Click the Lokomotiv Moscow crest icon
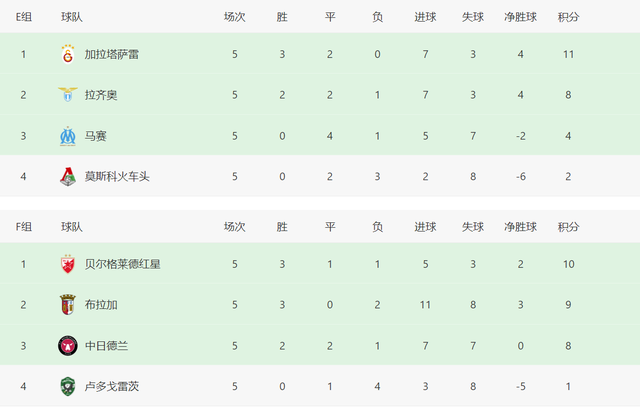This screenshot has height=409, width=640. (68, 176)
